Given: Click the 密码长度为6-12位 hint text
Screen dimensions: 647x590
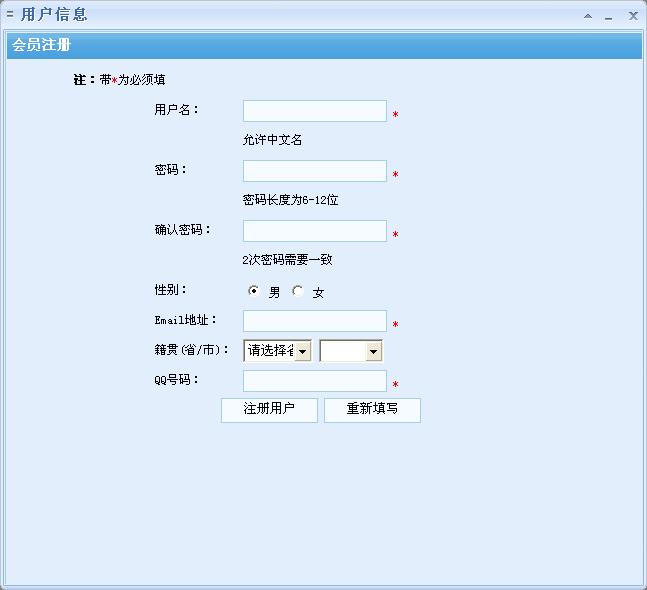Looking at the screenshot, I should pyautogui.click(x=290, y=200).
